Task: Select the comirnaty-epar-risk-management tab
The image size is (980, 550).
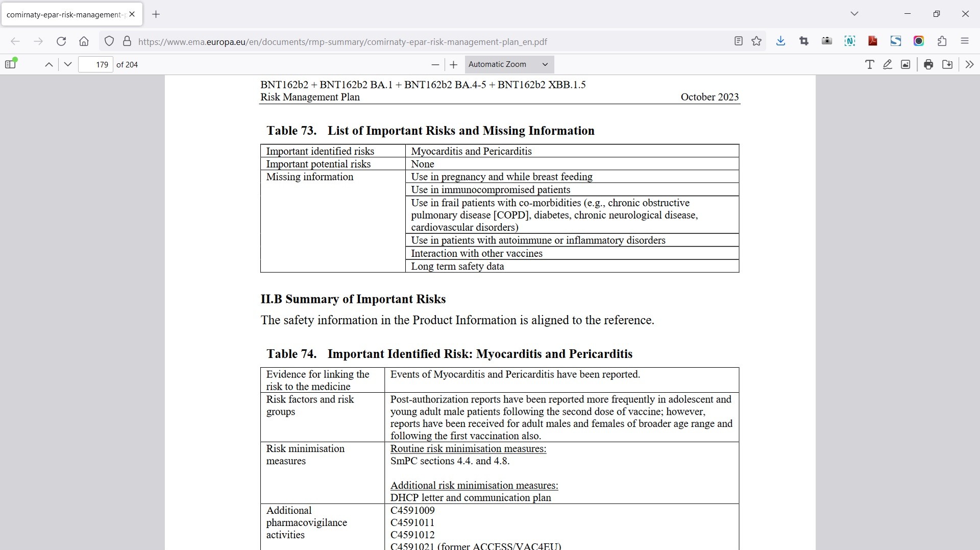Action: point(65,14)
